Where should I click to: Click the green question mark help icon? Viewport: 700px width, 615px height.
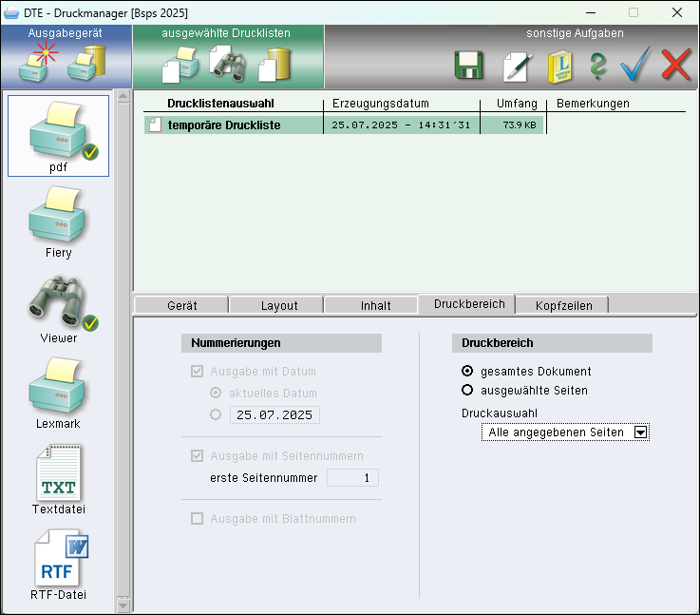[597, 66]
